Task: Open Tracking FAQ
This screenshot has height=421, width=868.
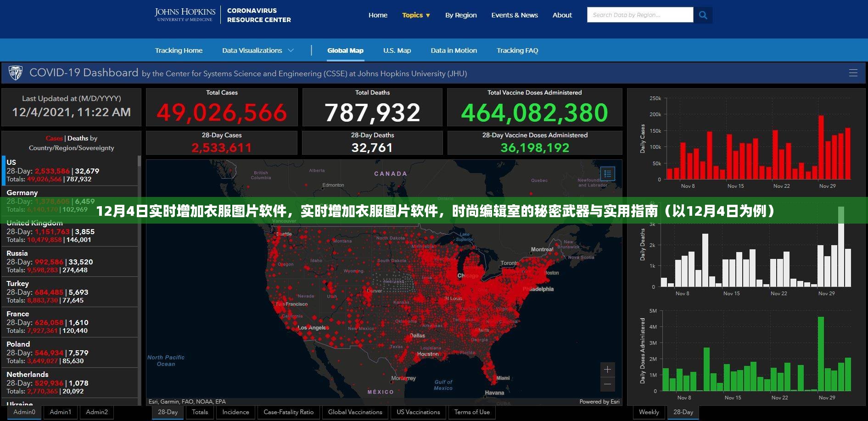Action: click(517, 51)
